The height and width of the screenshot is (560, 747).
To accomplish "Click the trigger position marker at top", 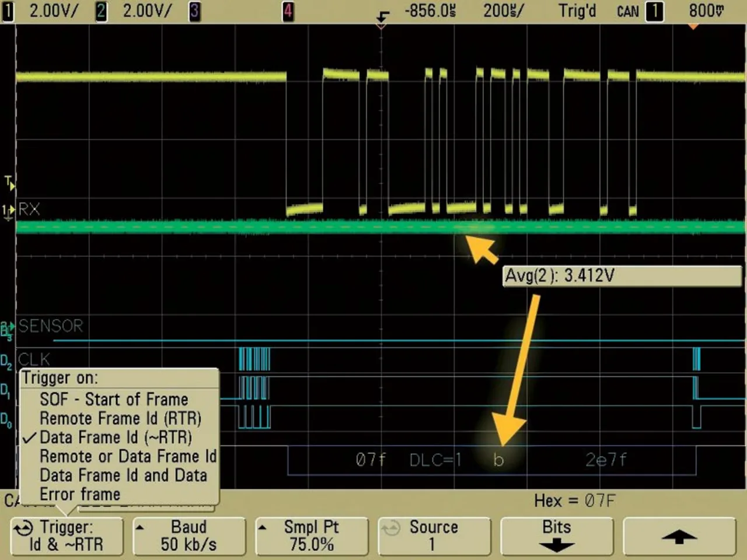I will tap(382, 18).
